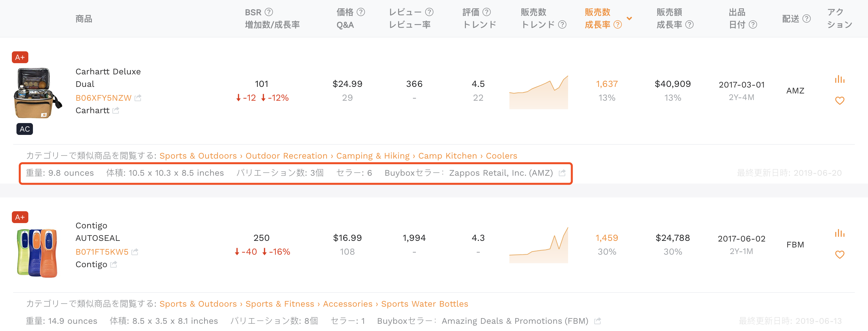Favorite the Carhartt product with heart icon
This screenshot has height=331, width=868.
(x=839, y=101)
